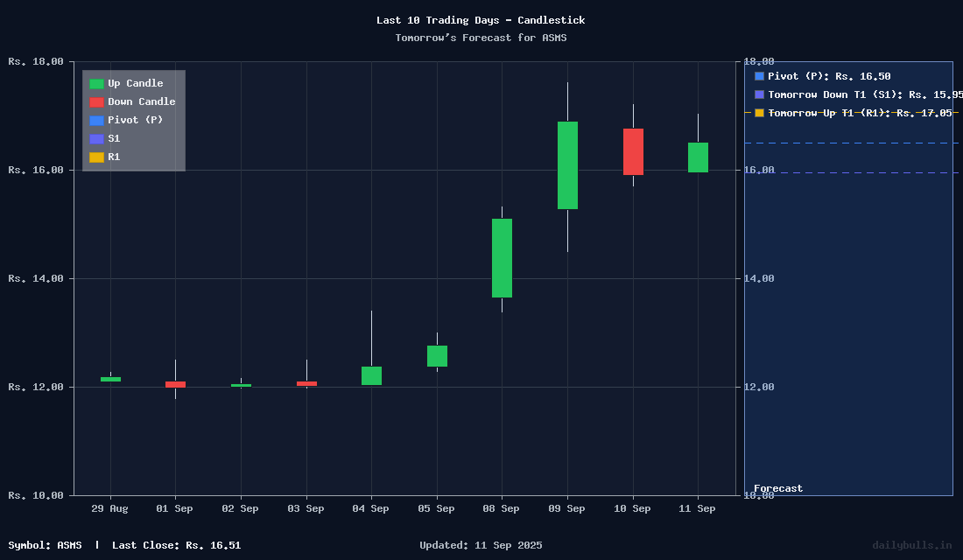Click the right axis '12.00' label
Viewport: 963px width, 560px height.
[x=759, y=388]
